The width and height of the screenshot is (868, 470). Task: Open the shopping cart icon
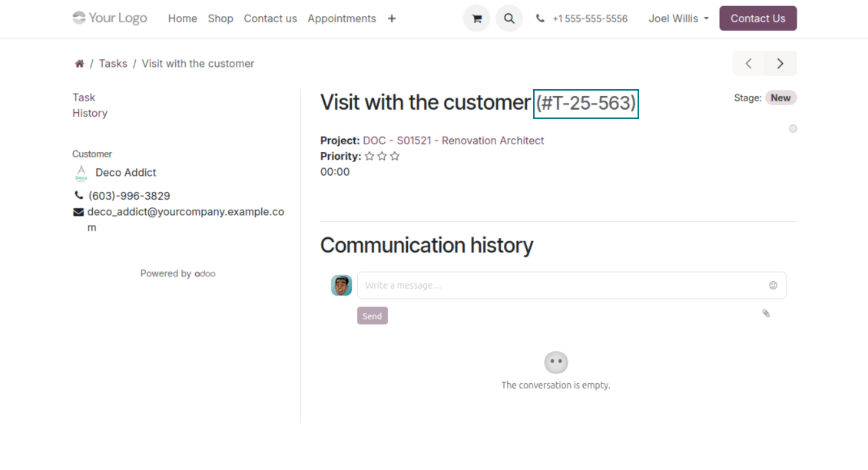[476, 18]
